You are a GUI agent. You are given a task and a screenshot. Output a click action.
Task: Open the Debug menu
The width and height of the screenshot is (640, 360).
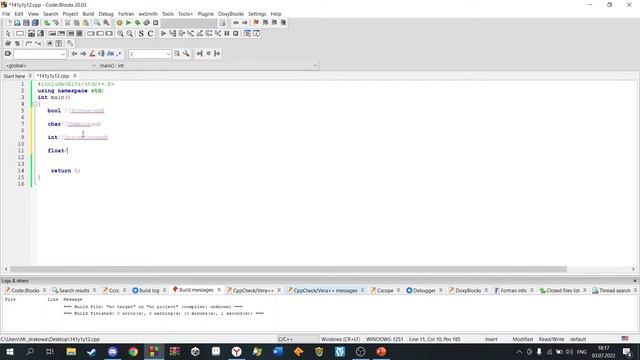coord(106,14)
